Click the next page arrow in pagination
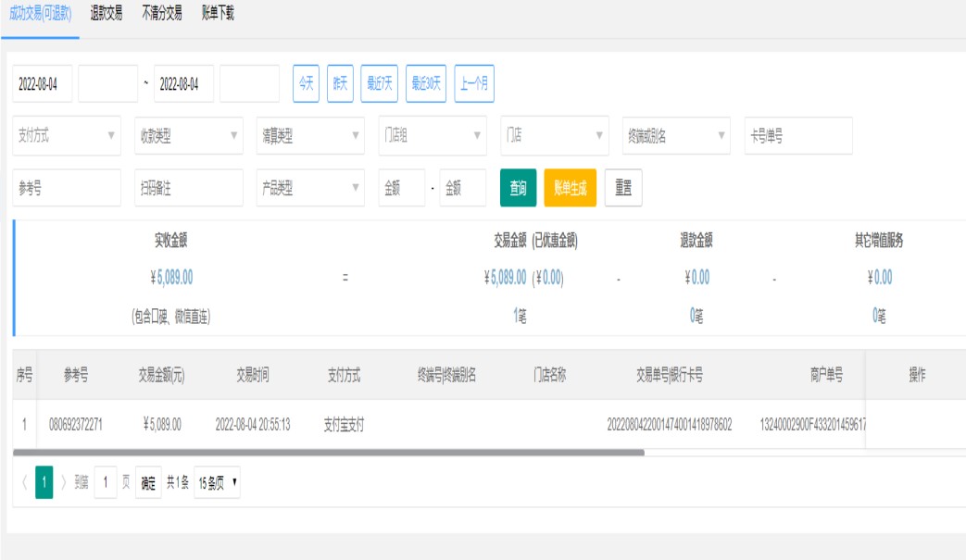966x560 pixels. coord(64,482)
